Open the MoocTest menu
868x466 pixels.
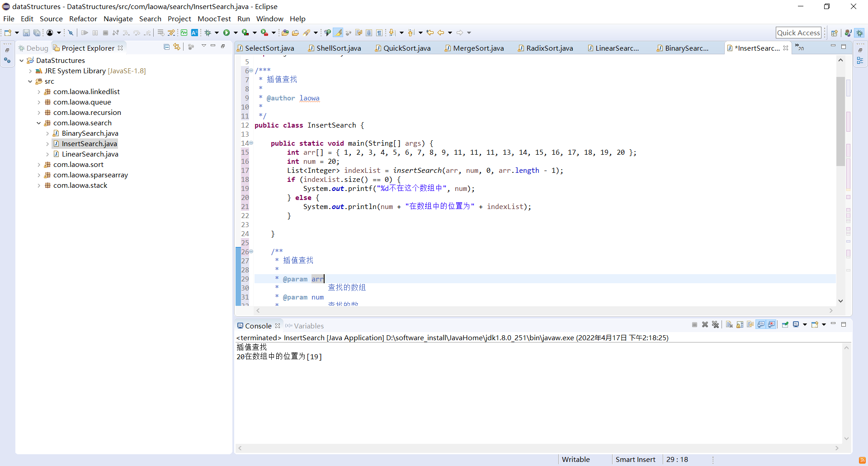pyautogui.click(x=214, y=19)
